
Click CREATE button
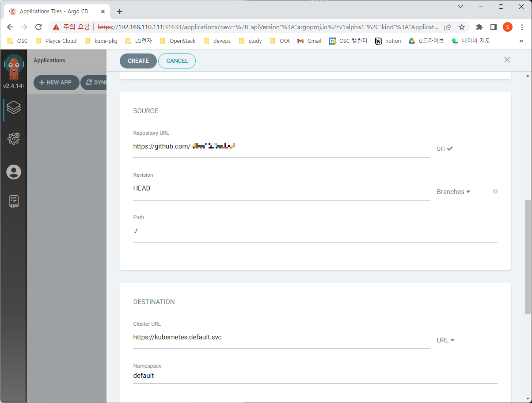click(138, 61)
